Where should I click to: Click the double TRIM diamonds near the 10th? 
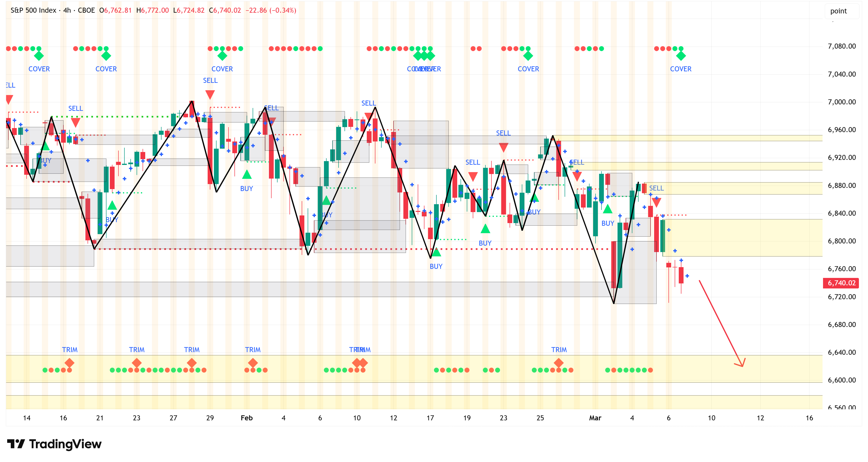pyautogui.click(x=360, y=363)
